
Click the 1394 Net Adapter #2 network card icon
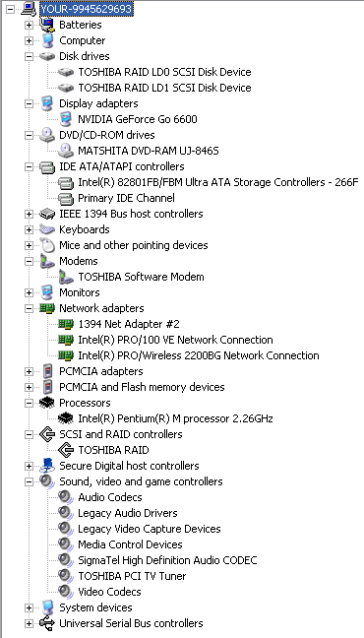click(x=66, y=324)
